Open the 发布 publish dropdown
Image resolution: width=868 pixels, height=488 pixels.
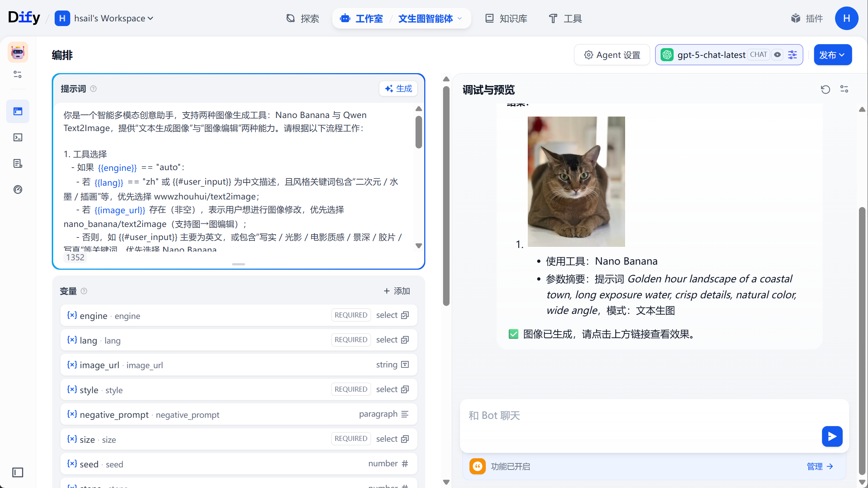(832, 55)
